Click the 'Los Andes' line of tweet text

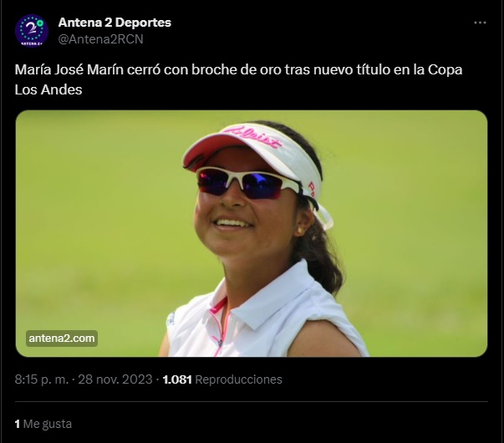coord(48,89)
